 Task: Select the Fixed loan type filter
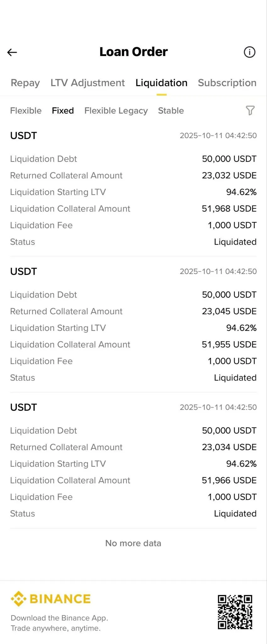click(63, 111)
